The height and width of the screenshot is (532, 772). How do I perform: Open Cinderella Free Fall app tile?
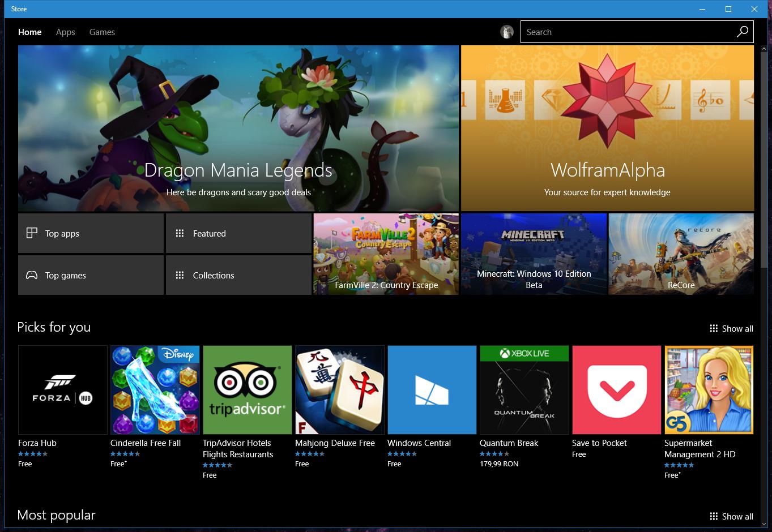click(155, 390)
